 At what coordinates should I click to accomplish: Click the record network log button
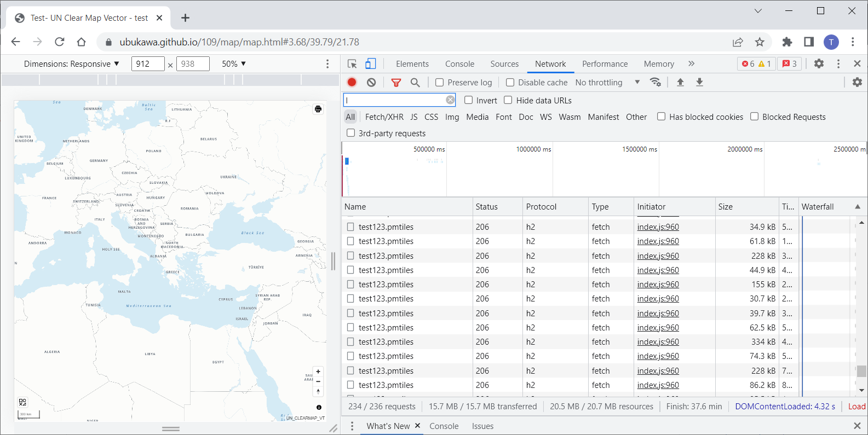pos(352,82)
